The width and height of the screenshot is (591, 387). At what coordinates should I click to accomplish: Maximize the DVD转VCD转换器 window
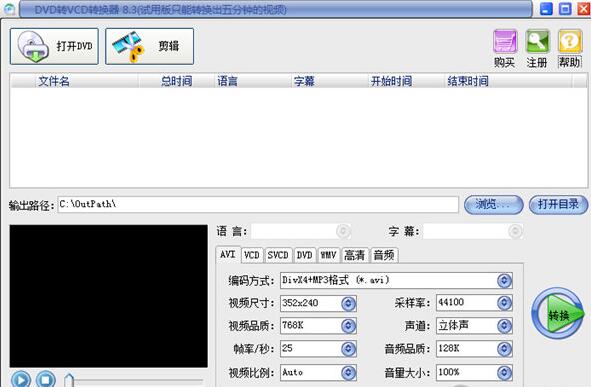(565, 8)
